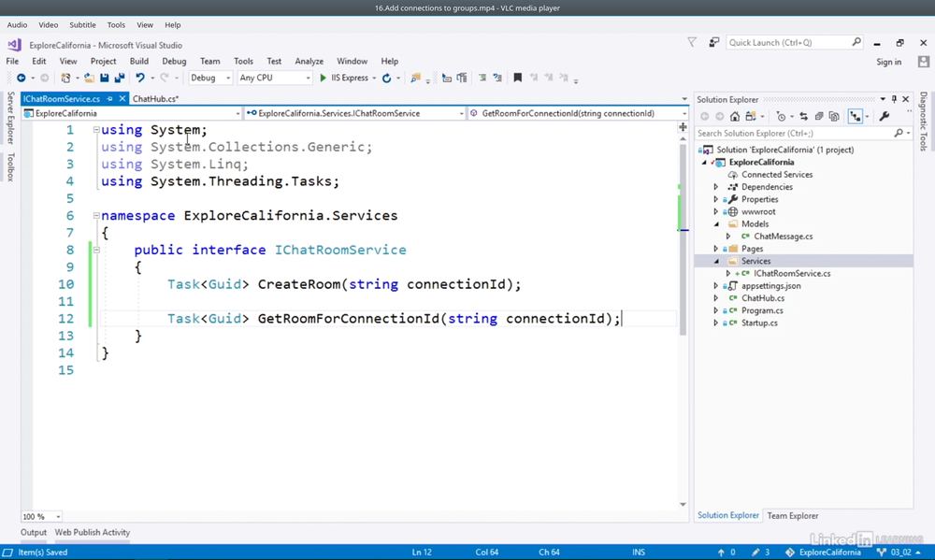Viewport: 935px width, 560px height.
Task: Open the Toolbox side tab
Action: (10, 167)
